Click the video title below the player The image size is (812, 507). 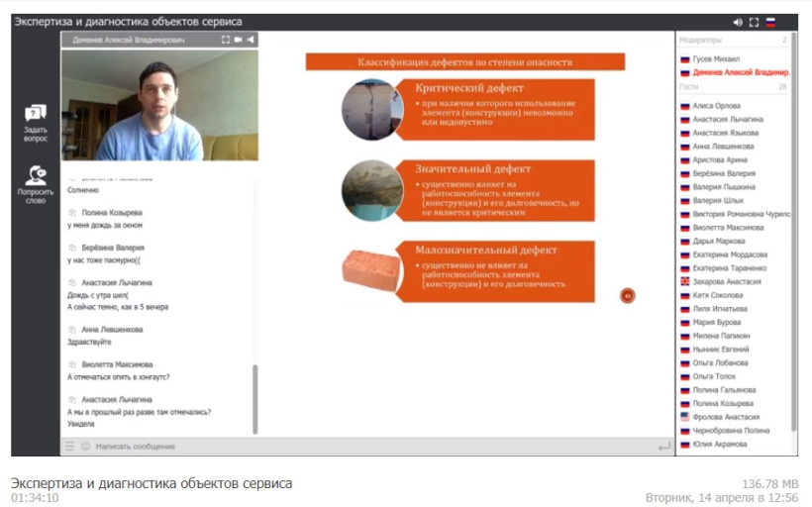click(x=152, y=483)
